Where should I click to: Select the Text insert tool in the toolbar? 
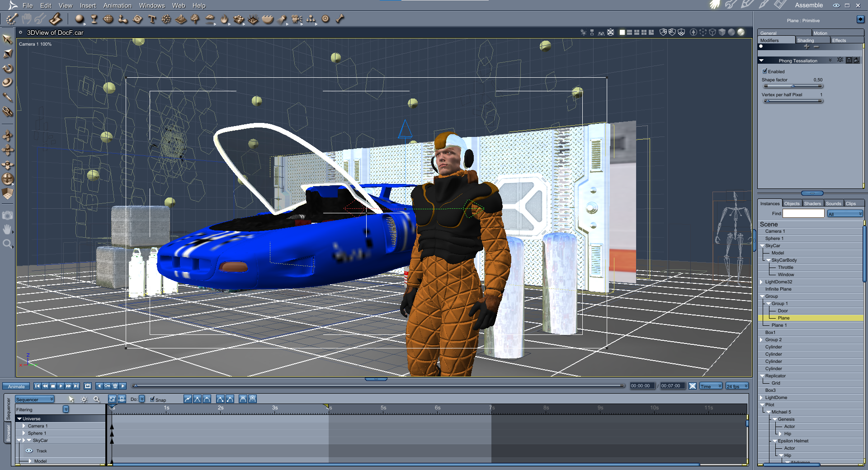(x=152, y=19)
